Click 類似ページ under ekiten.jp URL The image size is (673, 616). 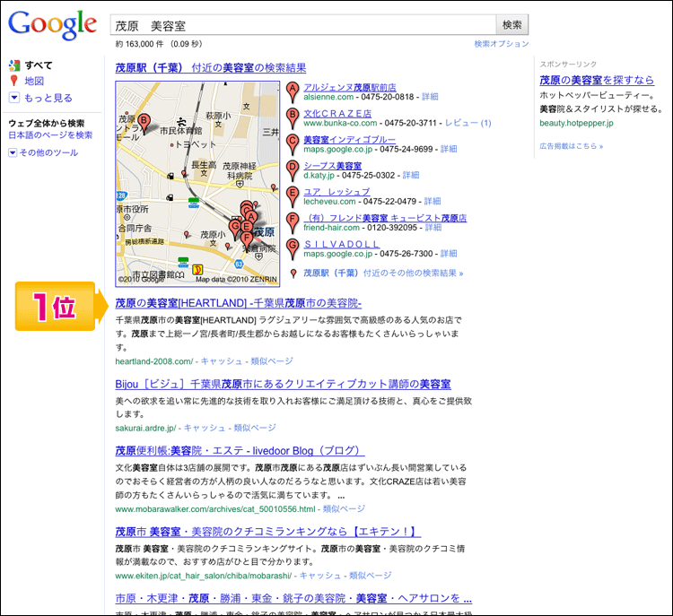click(371, 576)
